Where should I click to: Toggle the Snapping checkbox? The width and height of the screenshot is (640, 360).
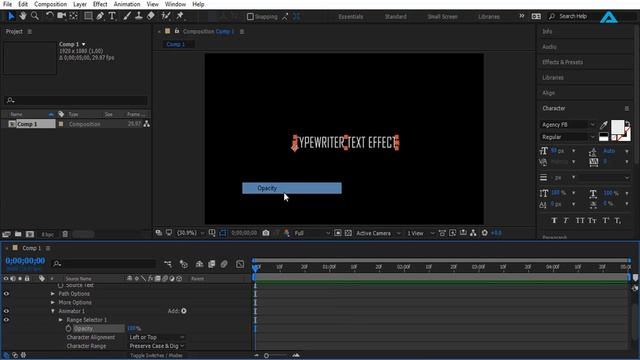(x=250, y=16)
